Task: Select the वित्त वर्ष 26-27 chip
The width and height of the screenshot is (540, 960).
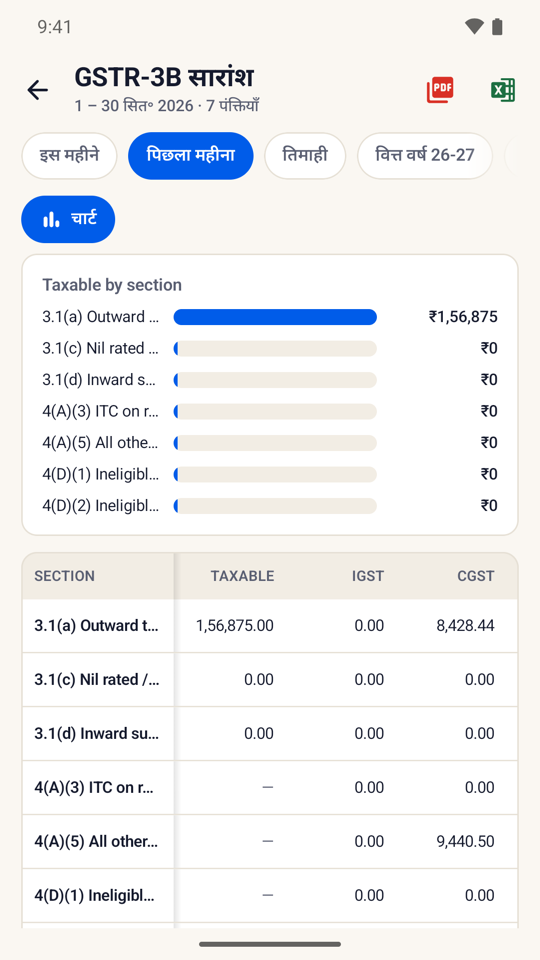Action: (x=425, y=156)
